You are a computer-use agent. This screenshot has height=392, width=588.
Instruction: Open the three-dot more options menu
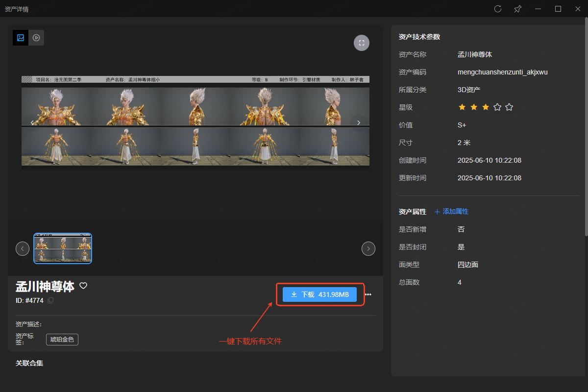(x=368, y=294)
